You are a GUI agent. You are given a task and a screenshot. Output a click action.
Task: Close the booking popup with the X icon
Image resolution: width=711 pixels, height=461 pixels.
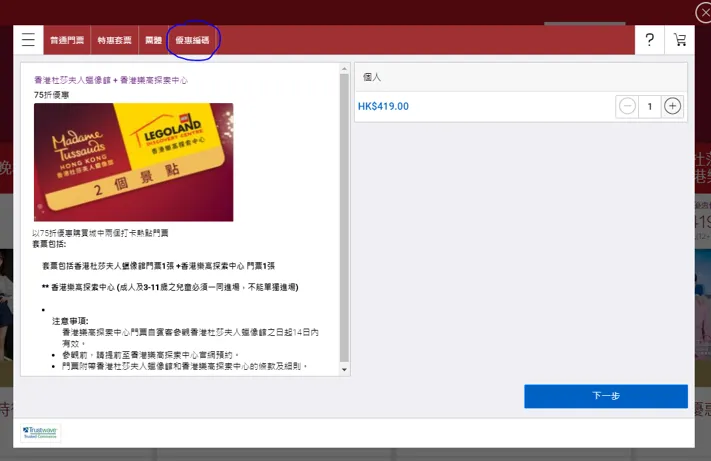(x=705, y=13)
